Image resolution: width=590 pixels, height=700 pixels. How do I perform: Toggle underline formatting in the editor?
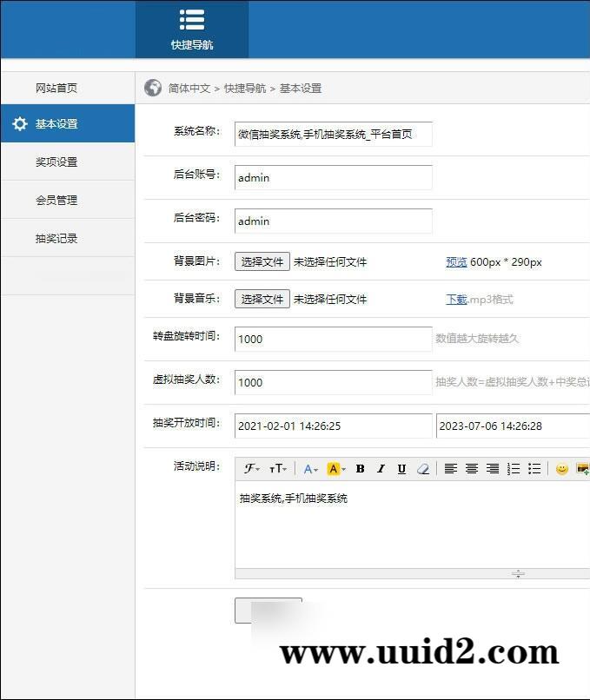(x=401, y=469)
